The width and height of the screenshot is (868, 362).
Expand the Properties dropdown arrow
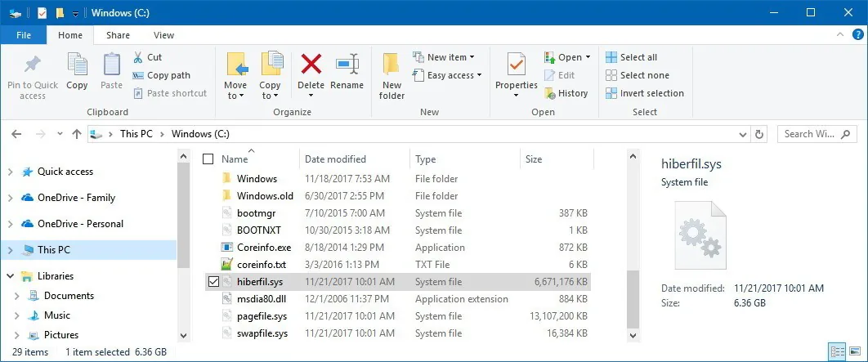click(x=516, y=96)
